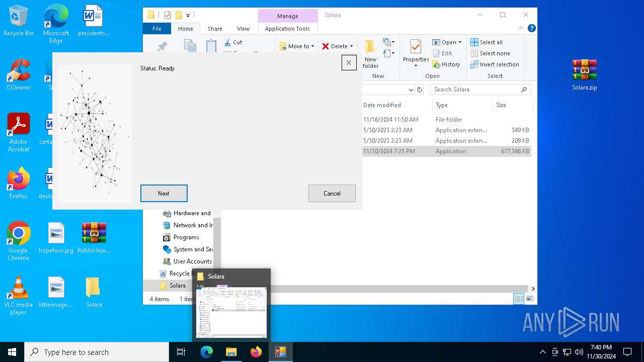Open Adobe Acrobat desktop shortcut
The image size is (644, 362).
pyautogui.click(x=19, y=133)
